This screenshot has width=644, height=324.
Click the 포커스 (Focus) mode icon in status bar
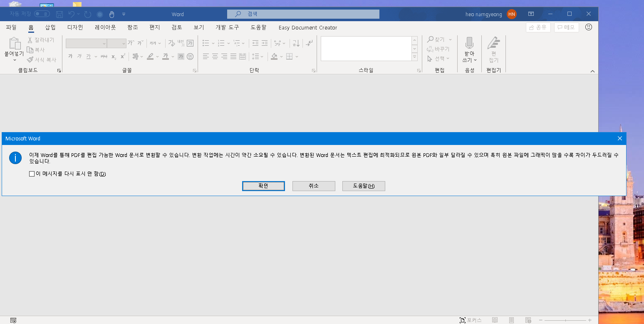tap(462, 320)
